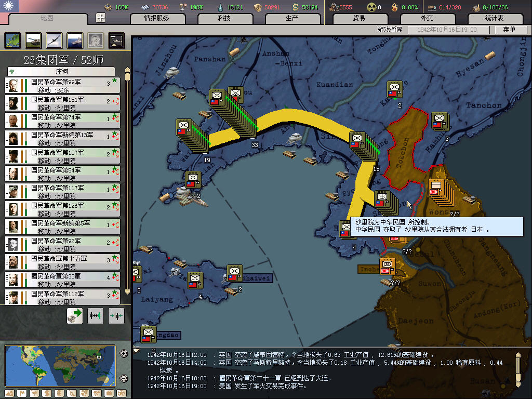Select 国民革命军第92军 in the army list
The height and width of the screenshot is (399, 532).
pyautogui.click(x=62, y=244)
